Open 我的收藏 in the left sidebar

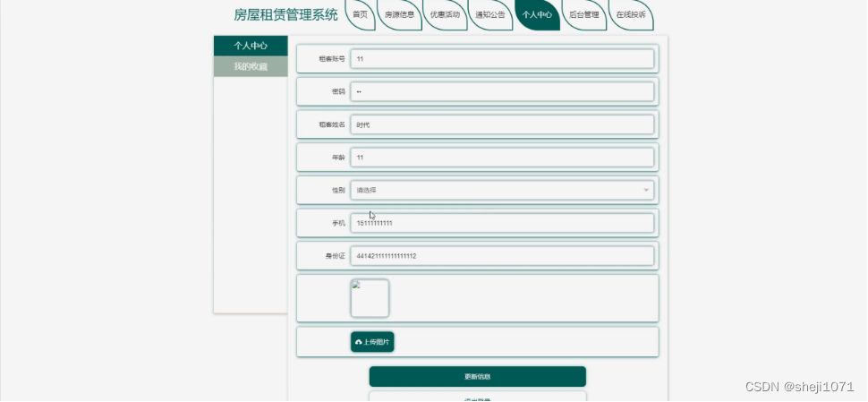click(251, 66)
